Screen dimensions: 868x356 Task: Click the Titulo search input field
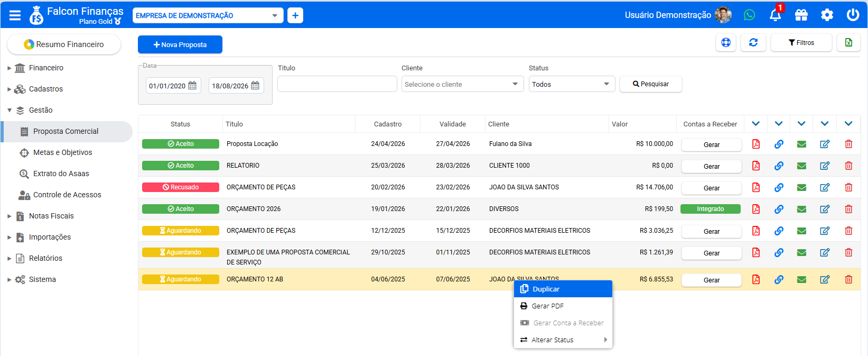[337, 84]
